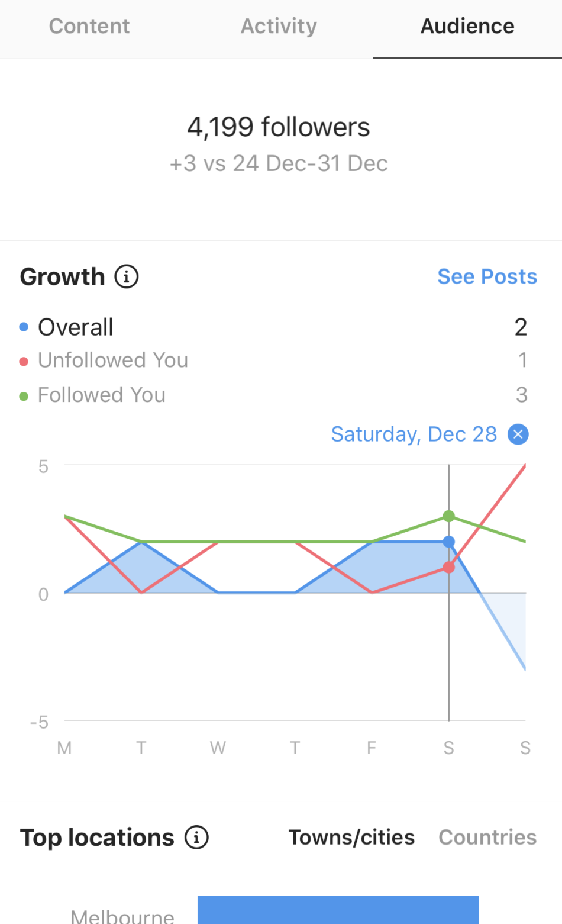Select the blue Overall legend dot
Image resolution: width=562 pixels, height=924 pixels.
(24, 327)
